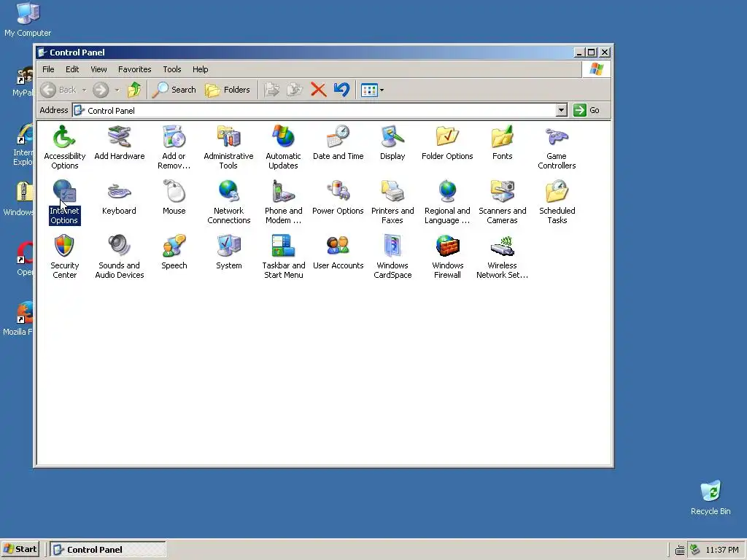Open Taskbar and Start Menu icon
747x560 pixels.
284,256
